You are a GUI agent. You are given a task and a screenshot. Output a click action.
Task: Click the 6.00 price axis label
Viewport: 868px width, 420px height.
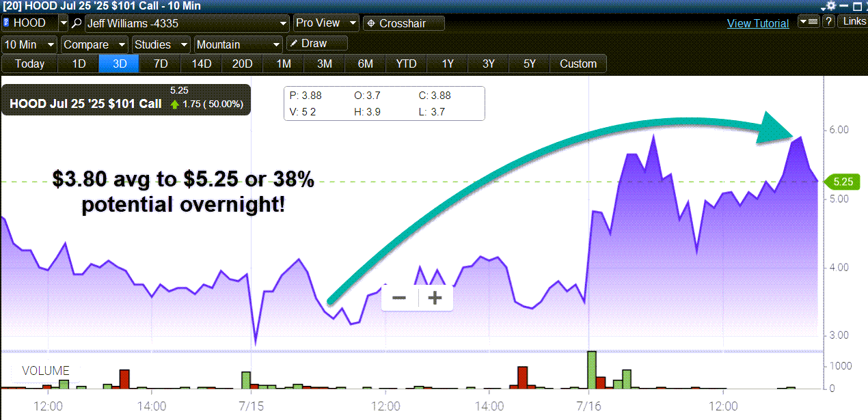click(839, 130)
